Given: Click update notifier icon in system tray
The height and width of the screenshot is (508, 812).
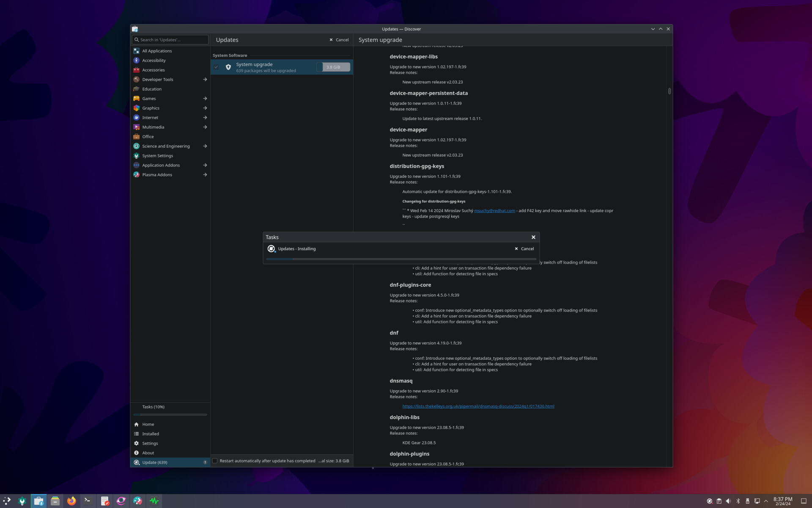Looking at the screenshot, I should click(710, 501).
